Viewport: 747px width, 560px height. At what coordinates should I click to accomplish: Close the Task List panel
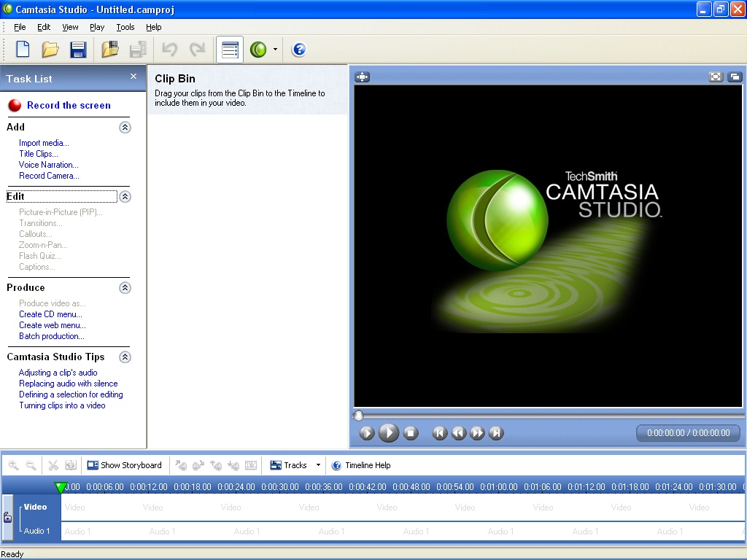(133, 76)
